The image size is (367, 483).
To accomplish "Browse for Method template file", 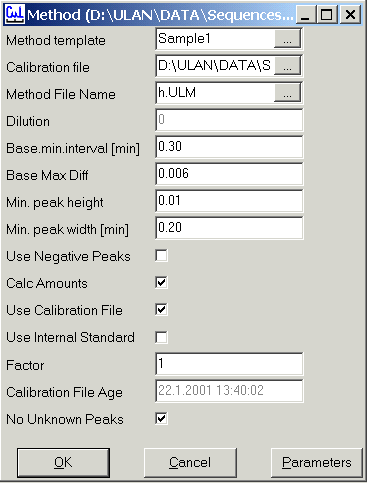I will pyautogui.click(x=287, y=39).
